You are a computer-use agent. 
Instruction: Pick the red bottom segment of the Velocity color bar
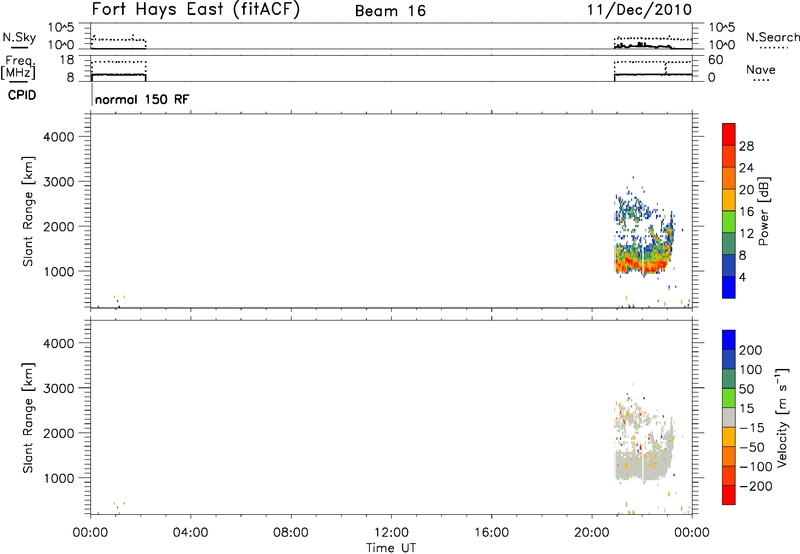(x=729, y=495)
